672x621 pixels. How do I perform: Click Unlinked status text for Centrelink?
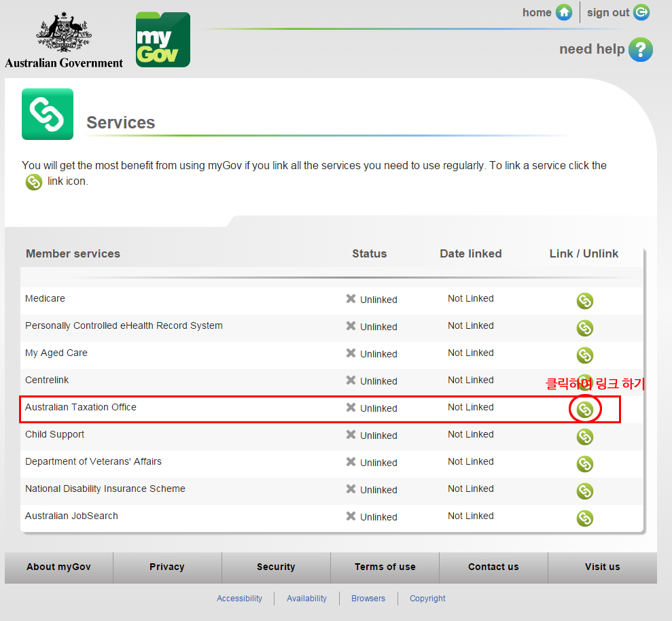[x=378, y=381]
